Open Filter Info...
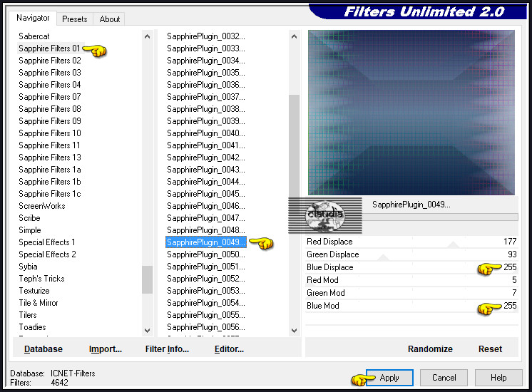Viewport: 532px width, 392px height. [167, 349]
